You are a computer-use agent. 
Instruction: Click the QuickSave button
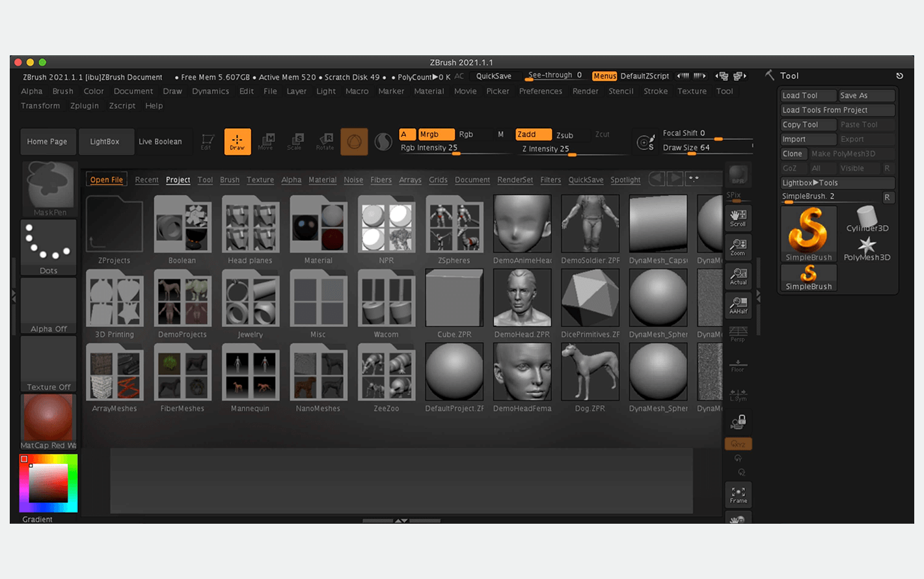point(493,76)
